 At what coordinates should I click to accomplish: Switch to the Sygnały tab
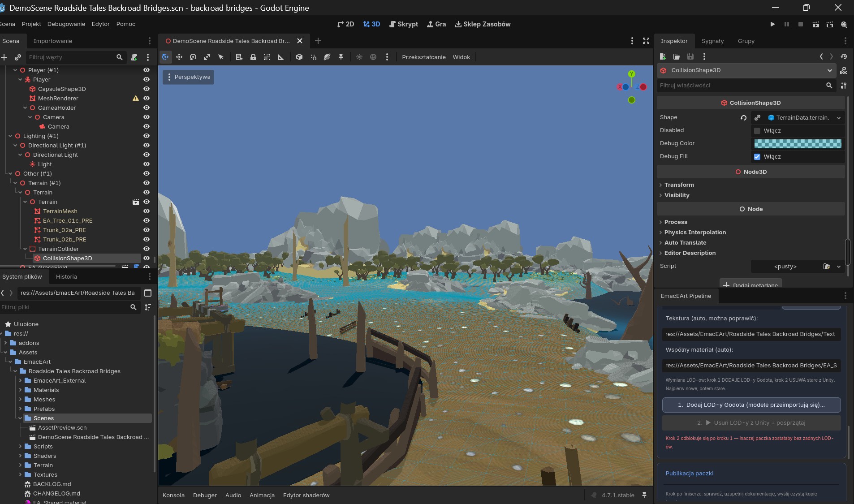tap(712, 41)
